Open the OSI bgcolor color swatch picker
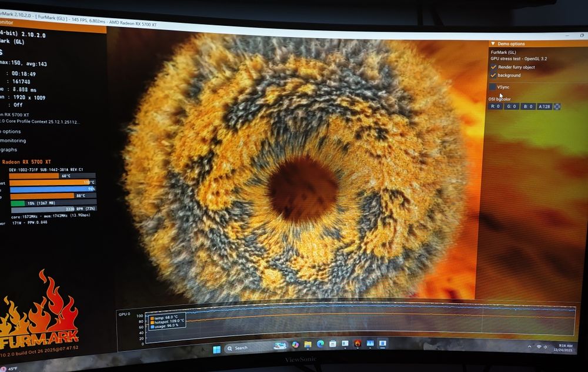Image resolution: width=588 pixels, height=372 pixels. 557,107
